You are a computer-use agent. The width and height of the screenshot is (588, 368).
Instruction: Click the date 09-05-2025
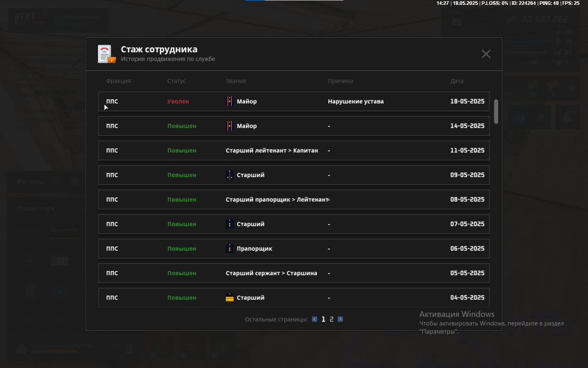[x=467, y=175]
